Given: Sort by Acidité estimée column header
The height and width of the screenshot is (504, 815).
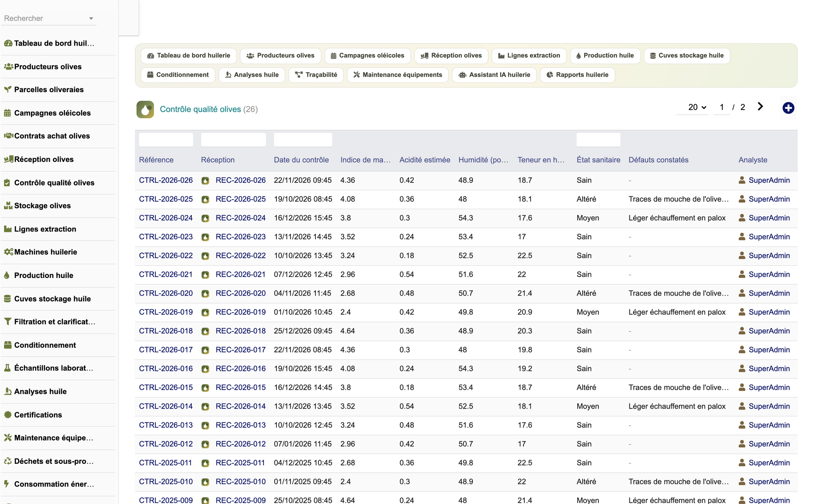Looking at the screenshot, I should (x=425, y=160).
